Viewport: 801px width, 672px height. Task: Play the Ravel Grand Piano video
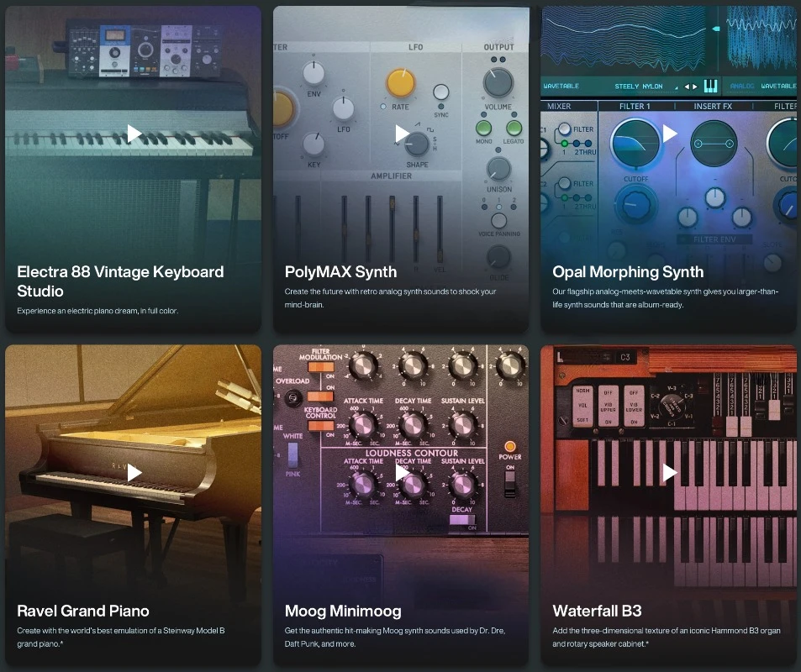pos(134,473)
